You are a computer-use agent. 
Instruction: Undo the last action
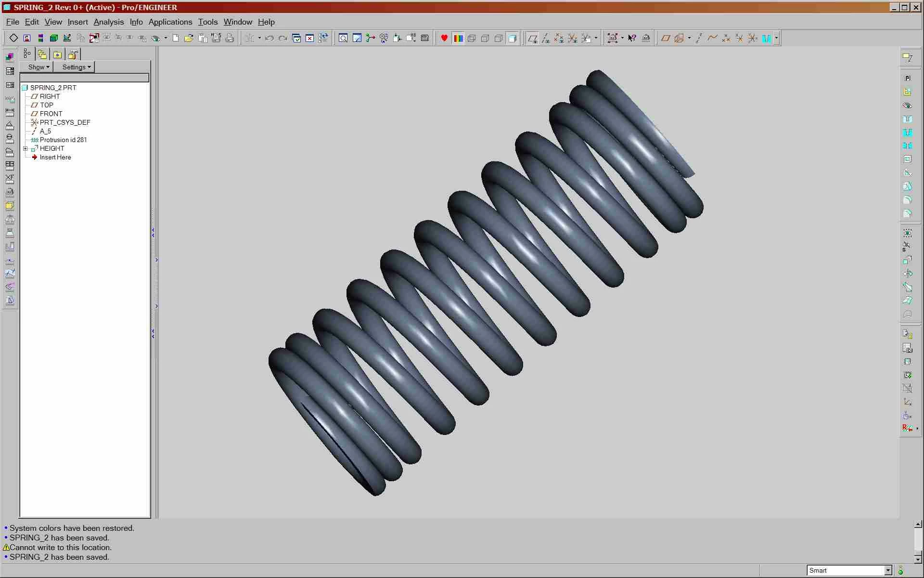point(269,38)
